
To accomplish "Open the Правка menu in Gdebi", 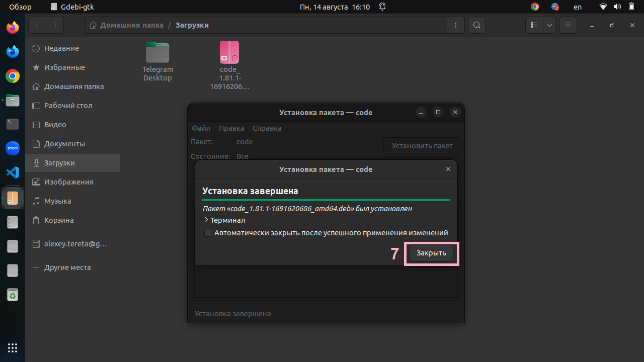I will pos(231,128).
